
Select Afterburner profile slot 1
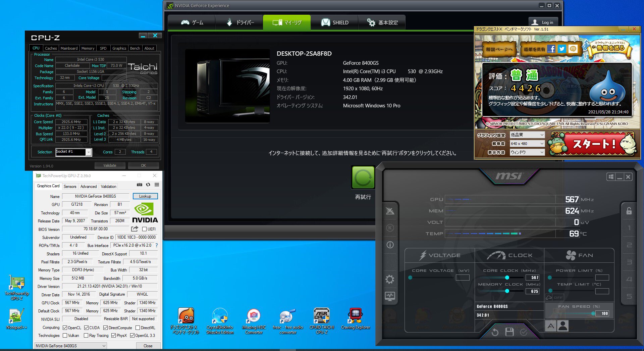click(x=629, y=228)
